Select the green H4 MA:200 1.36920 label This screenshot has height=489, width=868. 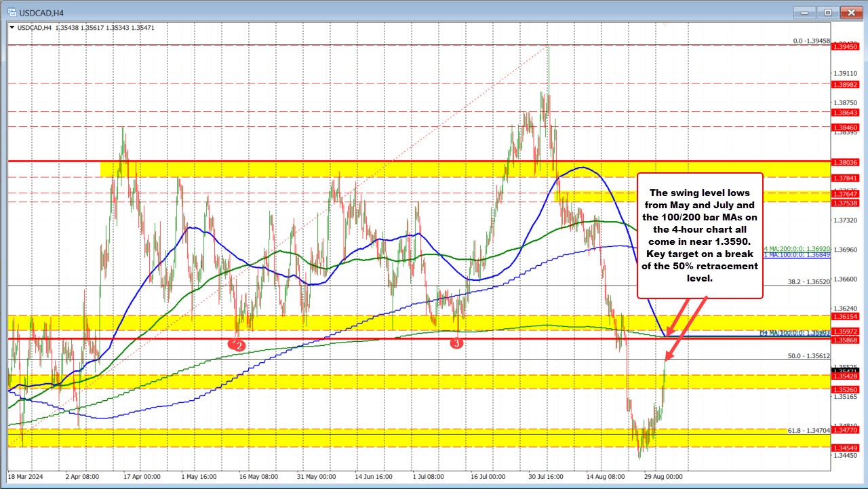pyautogui.click(x=799, y=248)
